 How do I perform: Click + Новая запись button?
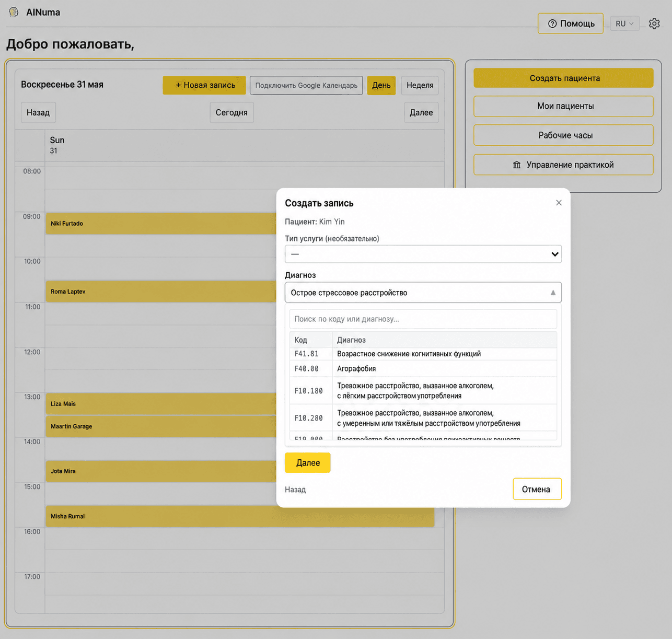(204, 85)
